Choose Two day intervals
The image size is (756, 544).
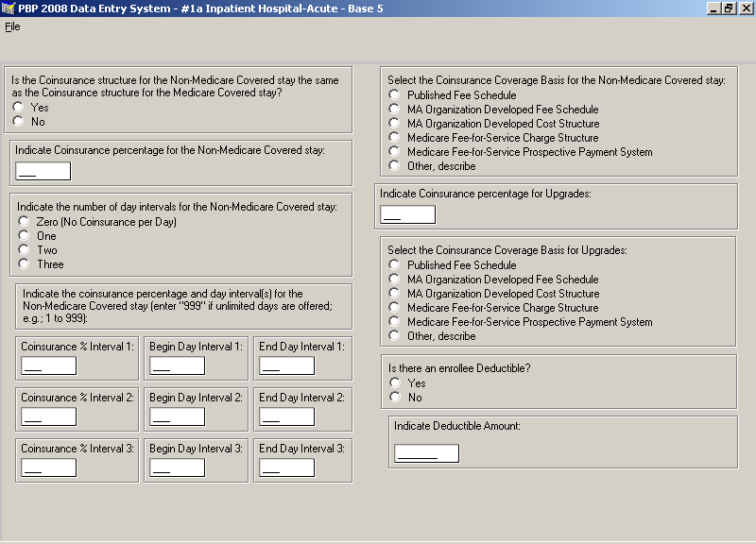tap(24, 249)
